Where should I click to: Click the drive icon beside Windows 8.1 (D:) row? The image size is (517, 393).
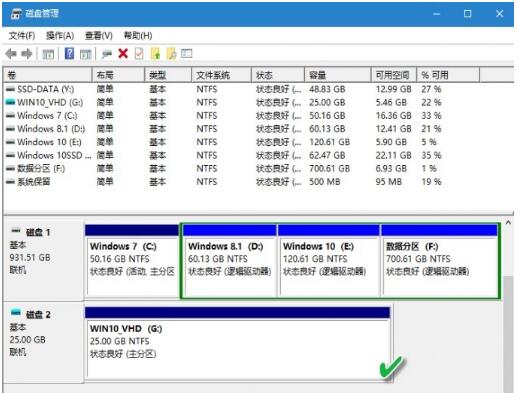(x=11, y=128)
